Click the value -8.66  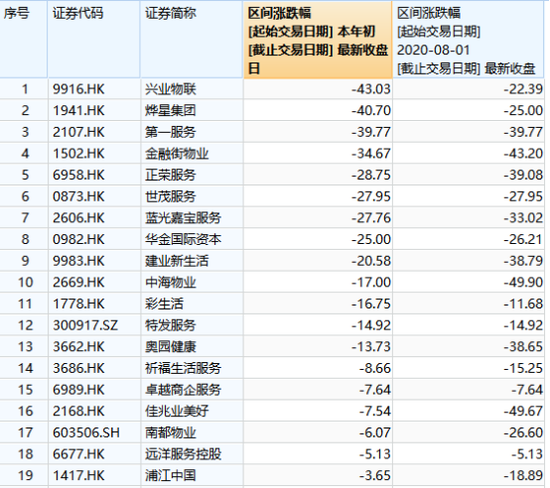pos(375,368)
